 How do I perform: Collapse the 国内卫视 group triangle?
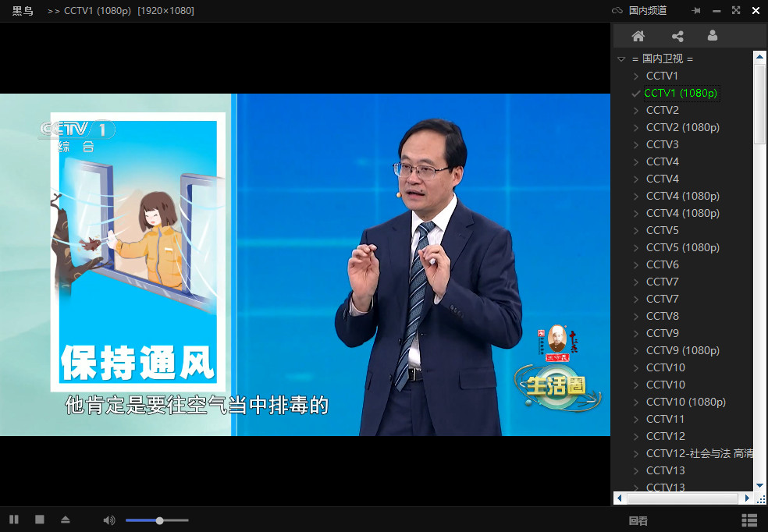[x=621, y=59]
